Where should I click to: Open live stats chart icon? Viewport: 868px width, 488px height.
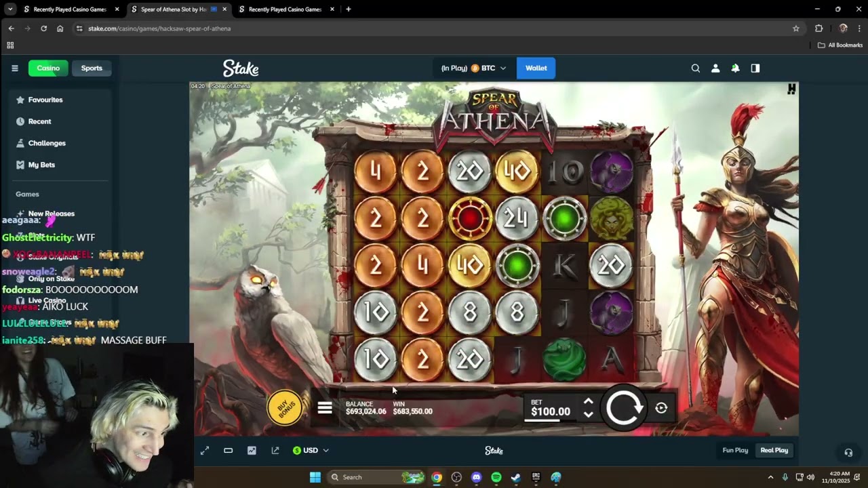252,450
